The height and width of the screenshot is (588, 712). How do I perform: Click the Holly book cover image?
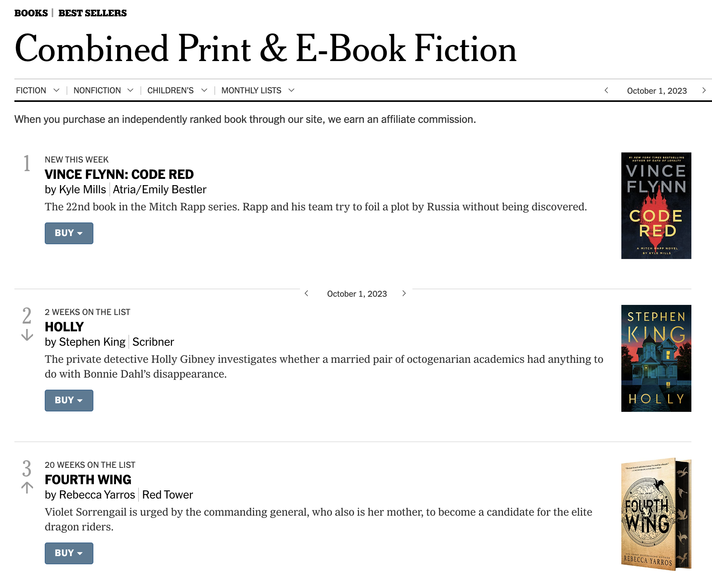[656, 358]
